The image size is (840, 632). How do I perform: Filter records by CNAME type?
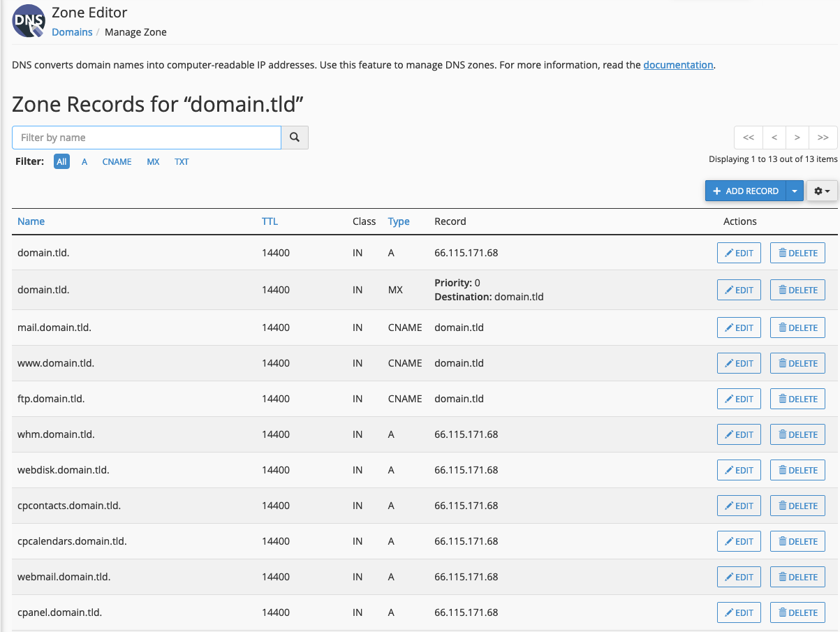117,161
